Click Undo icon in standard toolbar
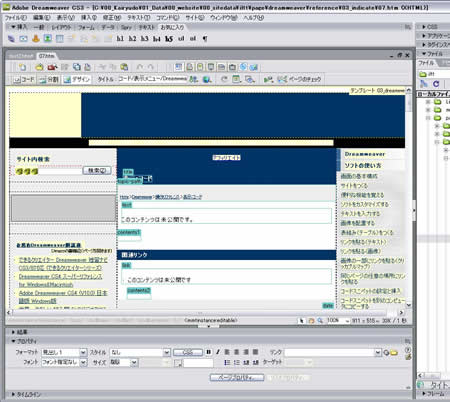The image size is (450, 402). tap(140, 67)
